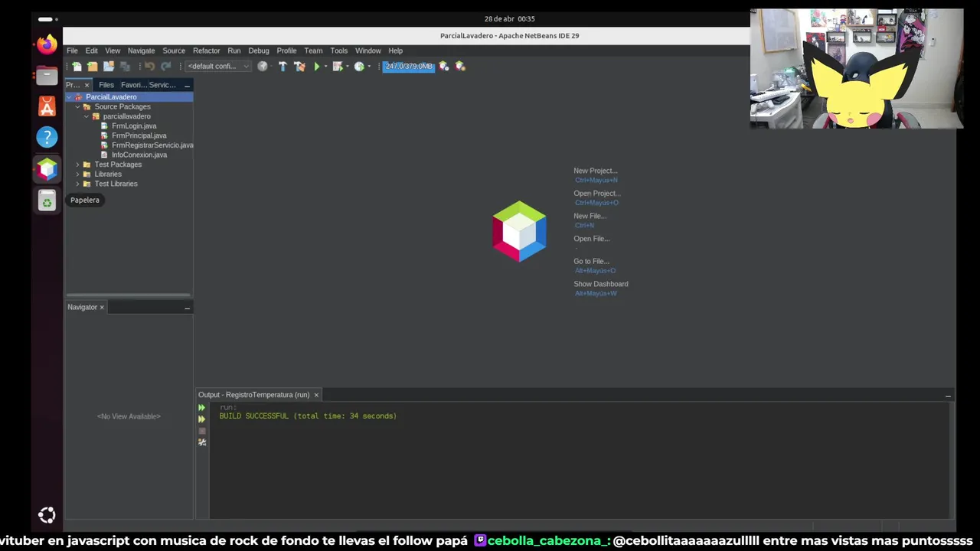Click the Debug Project toolbar icon

coord(337,67)
